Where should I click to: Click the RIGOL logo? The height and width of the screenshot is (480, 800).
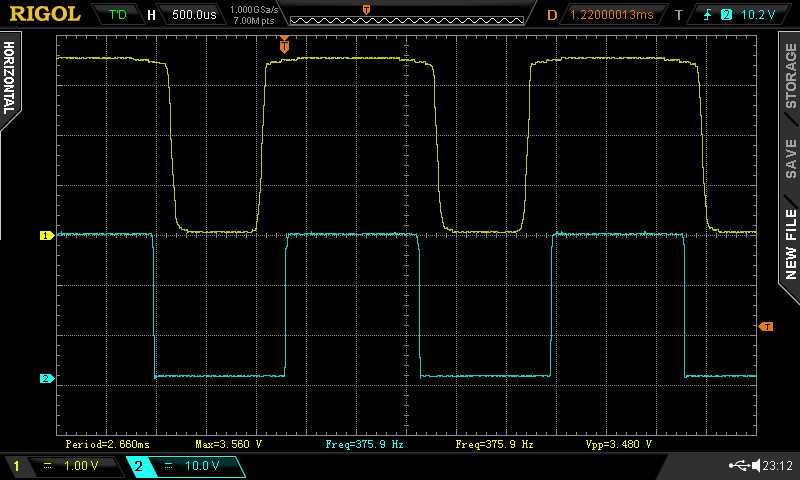coord(45,14)
